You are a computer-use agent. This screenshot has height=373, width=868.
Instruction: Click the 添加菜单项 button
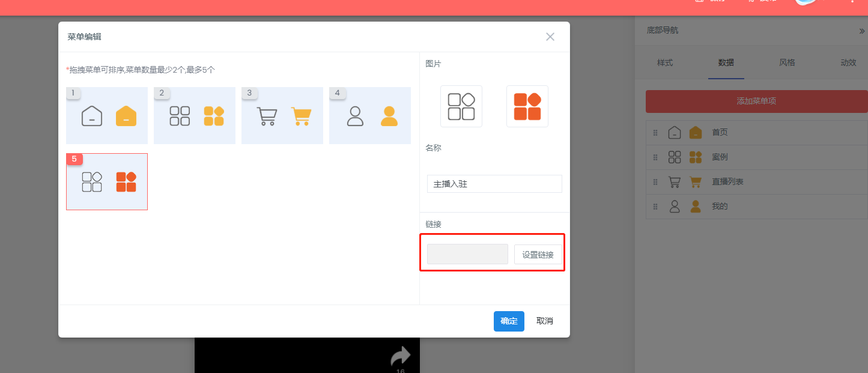point(757,101)
